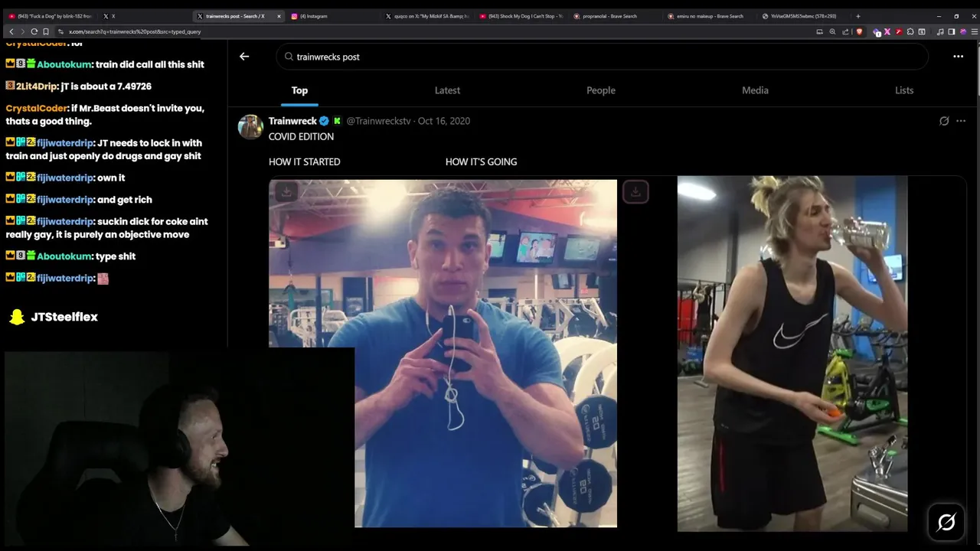Select the Latest results tab

coord(447,90)
